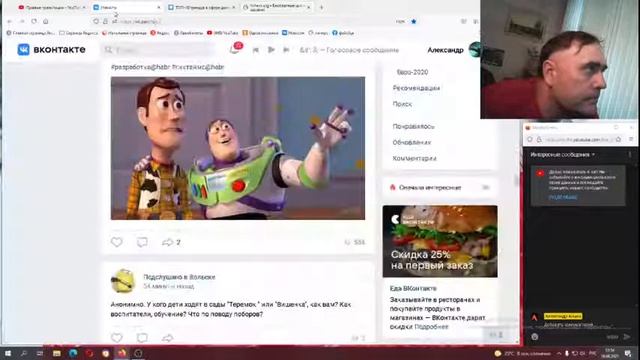Comment on the Toy Story meme post
The image size is (640, 360).
[x=142, y=242]
